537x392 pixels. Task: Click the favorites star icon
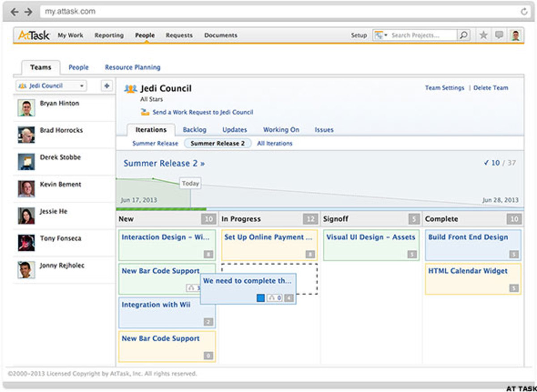pos(483,35)
